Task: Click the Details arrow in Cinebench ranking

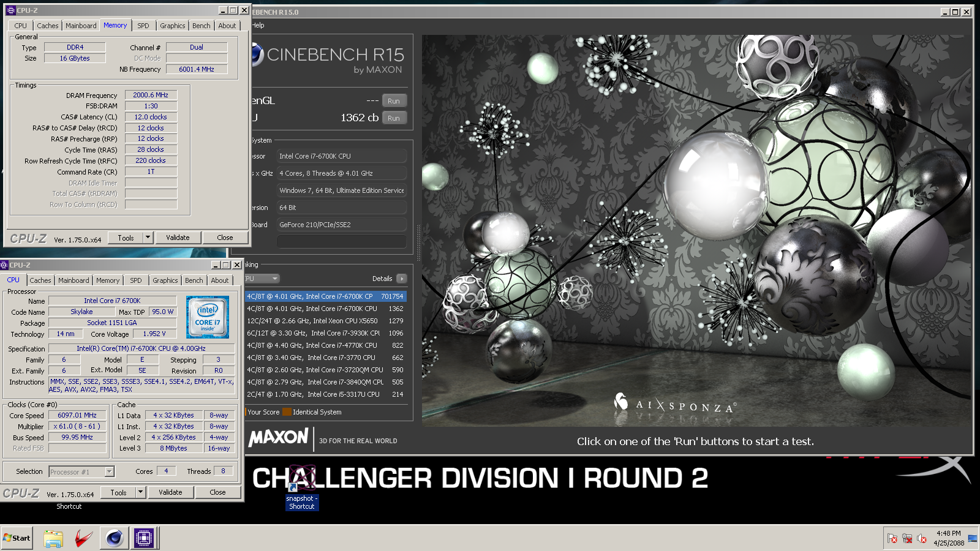Action: [402, 279]
